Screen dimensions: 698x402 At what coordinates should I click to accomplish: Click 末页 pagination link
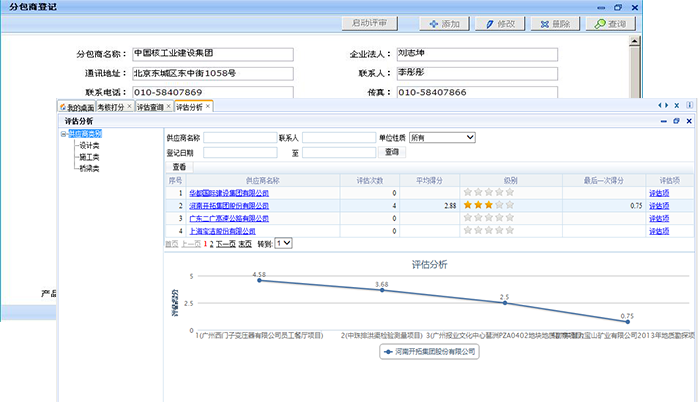[245, 244]
